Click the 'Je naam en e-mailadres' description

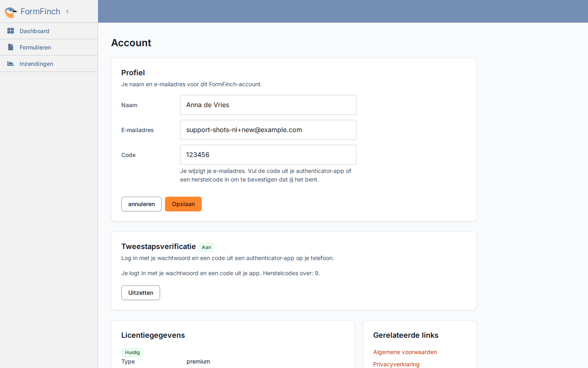192,84
